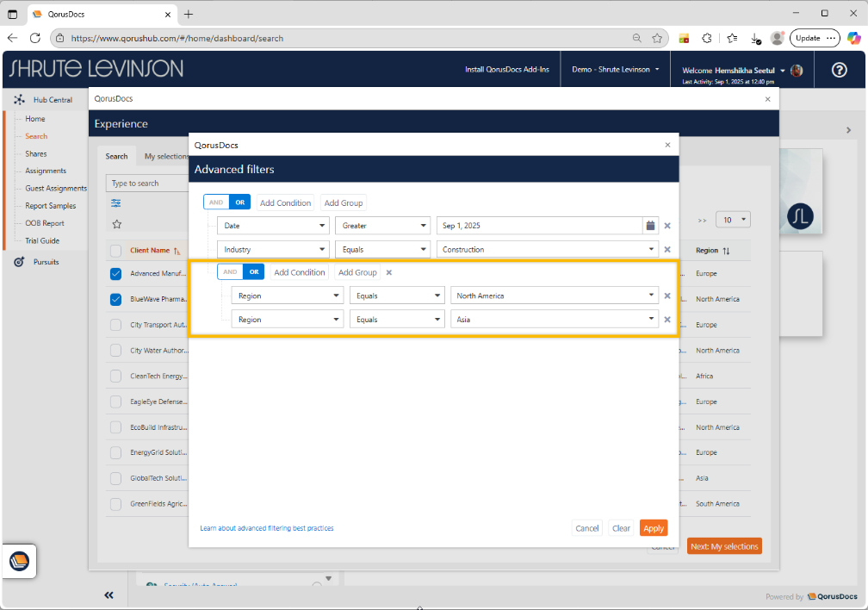This screenshot has height=610, width=868.
Task: Remove the Industry condition row
Action: (667, 250)
